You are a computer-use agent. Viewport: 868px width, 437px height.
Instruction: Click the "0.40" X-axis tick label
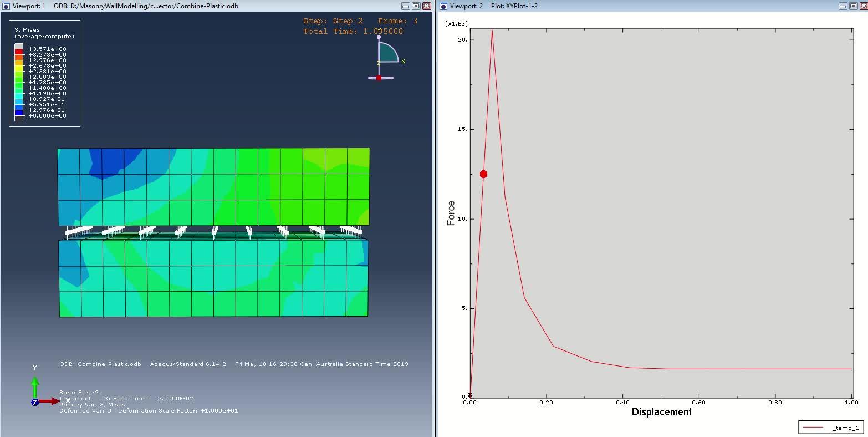pos(622,403)
